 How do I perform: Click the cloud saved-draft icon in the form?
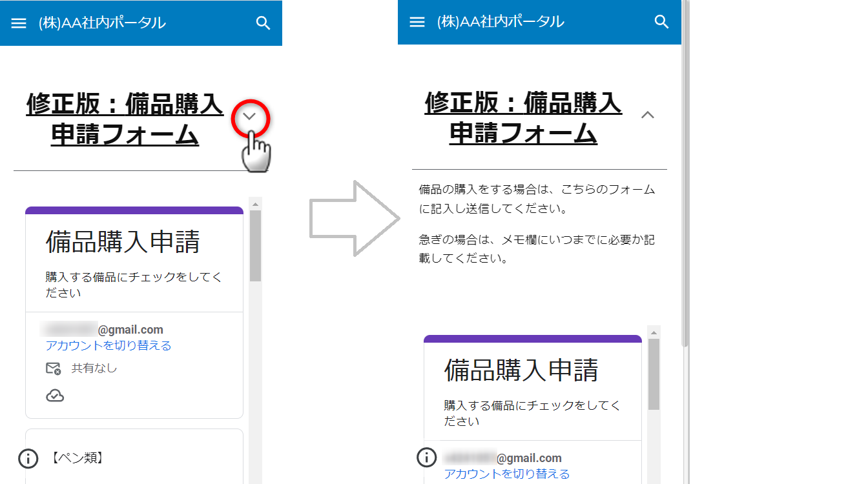pyautogui.click(x=55, y=396)
